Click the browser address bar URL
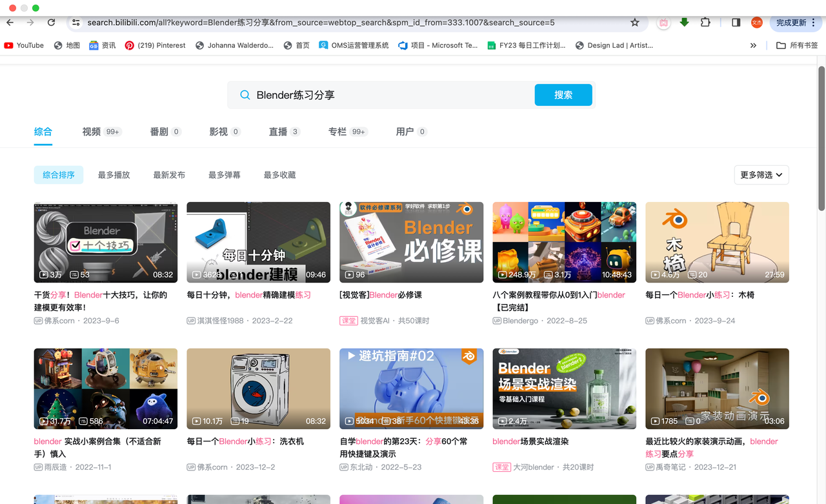 (321, 23)
